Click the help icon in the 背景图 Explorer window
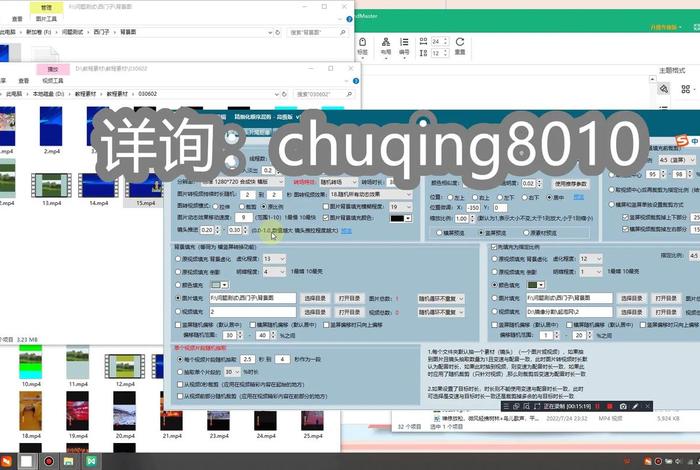This screenshot has height=470, width=700. click(349, 19)
